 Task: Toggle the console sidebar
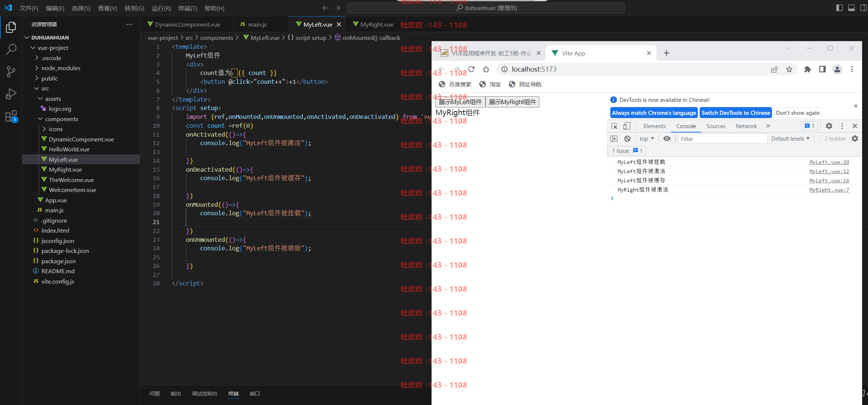point(614,139)
